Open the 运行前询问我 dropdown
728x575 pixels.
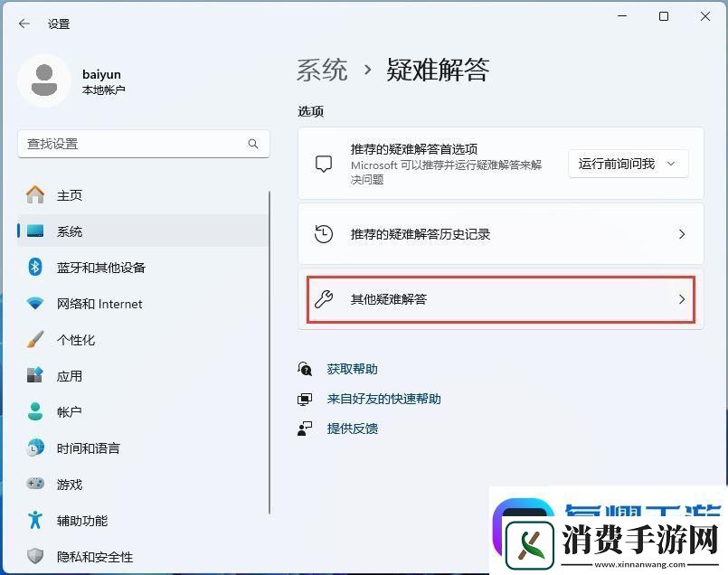(629, 164)
